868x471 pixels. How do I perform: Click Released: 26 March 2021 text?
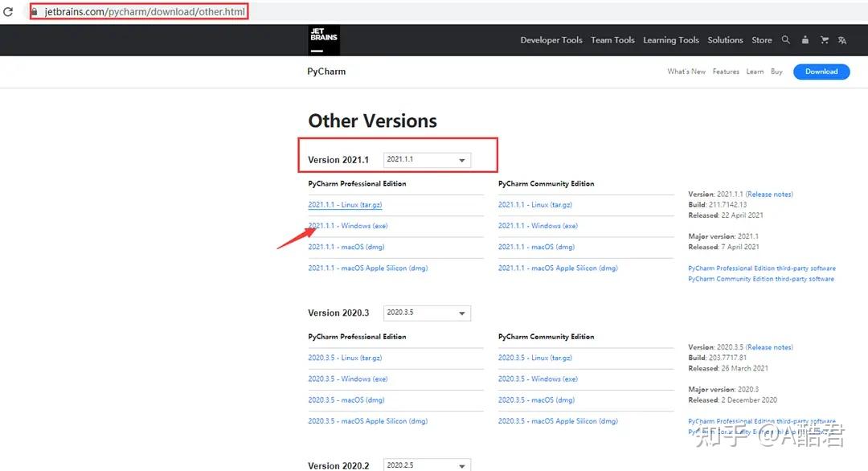[x=728, y=368]
